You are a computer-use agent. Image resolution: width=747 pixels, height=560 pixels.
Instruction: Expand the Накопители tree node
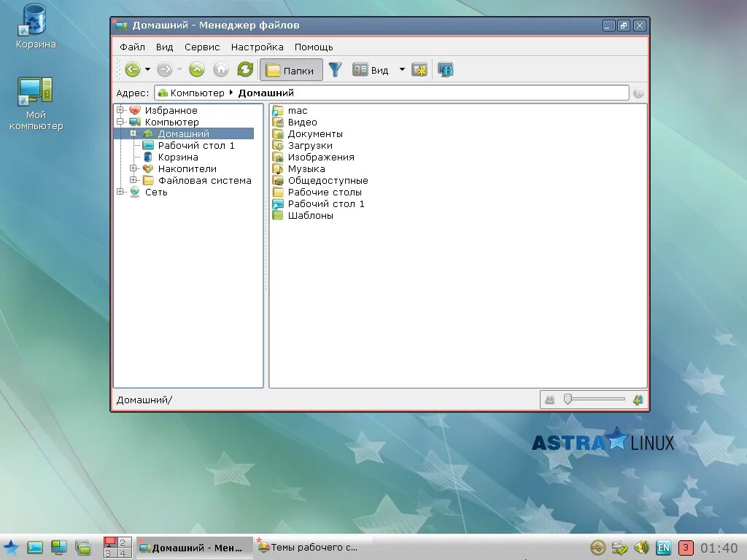pos(133,168)
